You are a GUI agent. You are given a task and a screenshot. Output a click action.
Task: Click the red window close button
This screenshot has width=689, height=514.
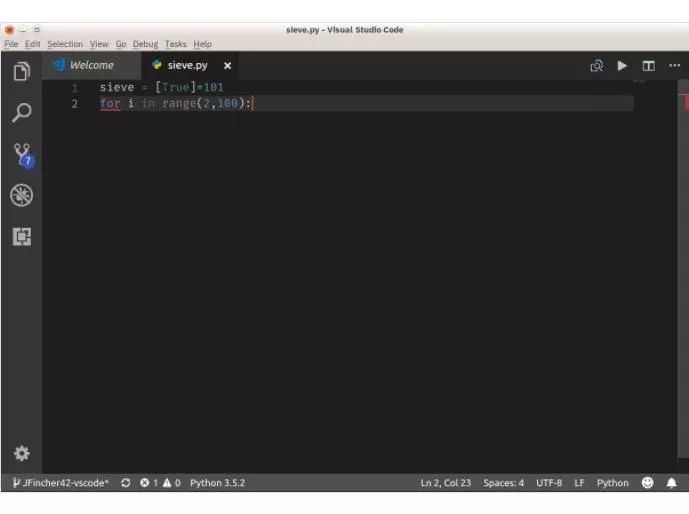[x=10, y=30]
